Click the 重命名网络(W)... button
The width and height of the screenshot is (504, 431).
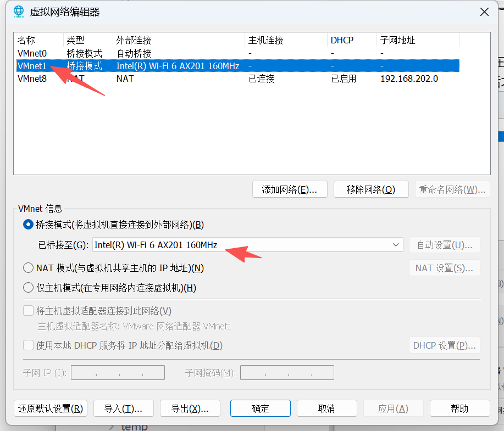(x=452, y=189)
